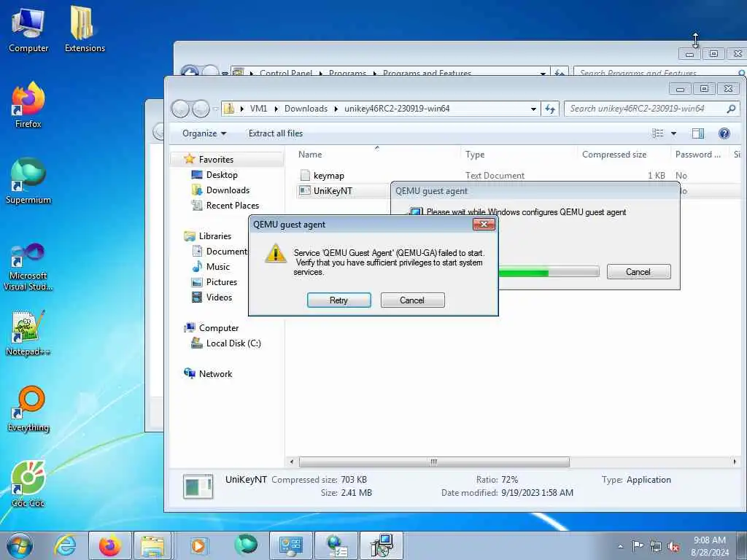Viewport: 747px width, 560px height.
Task: Click right arrow of horizontal scrollbar
Action: pos(734,462)
